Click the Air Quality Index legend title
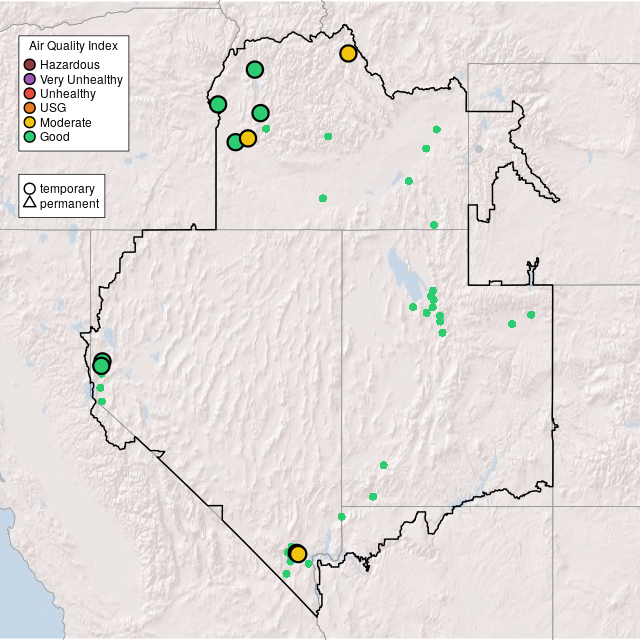 74,46
